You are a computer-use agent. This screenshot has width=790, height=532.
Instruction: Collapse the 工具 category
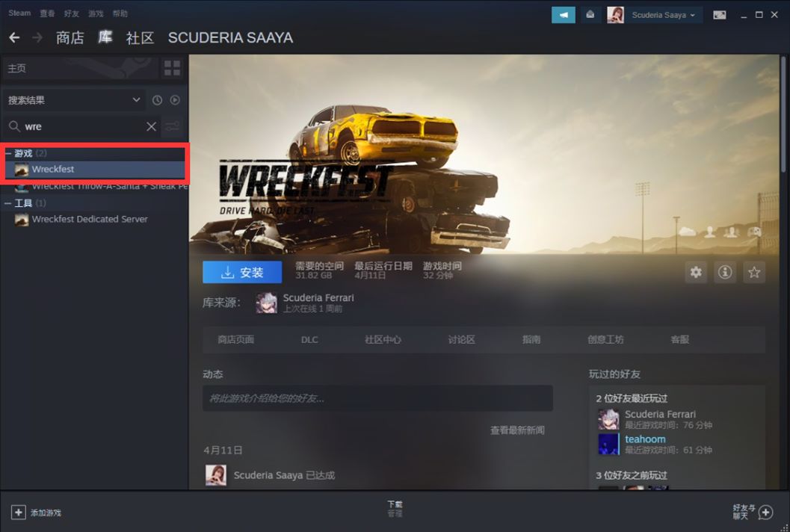pos(8,203)
